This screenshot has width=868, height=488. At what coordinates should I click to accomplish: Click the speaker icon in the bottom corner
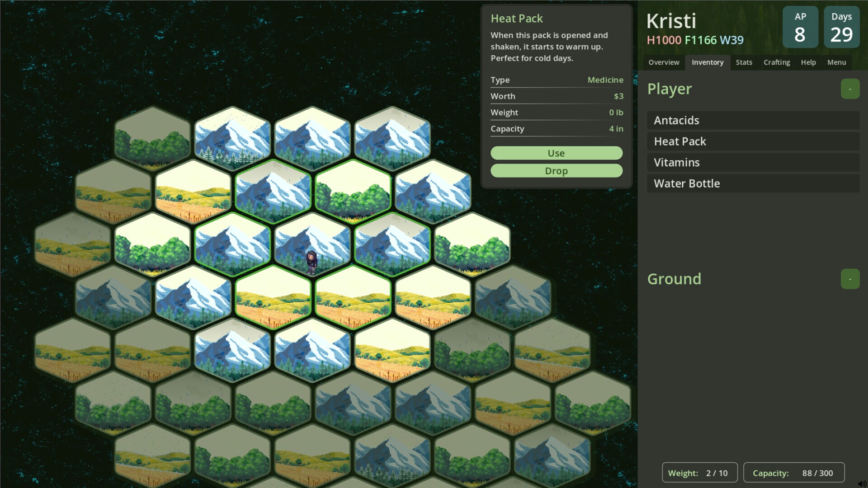[862, 483]
